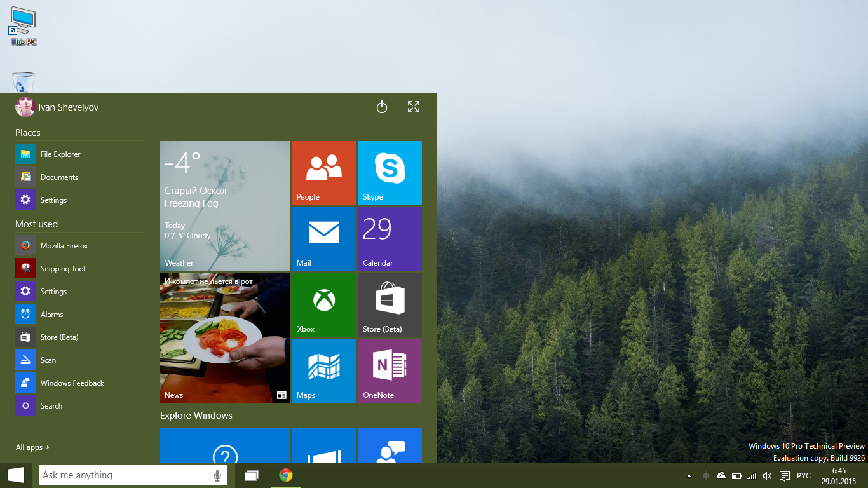This screenshot has width=868, height=488.
Task: Open Search app in Most used
Action: point(80,405)
